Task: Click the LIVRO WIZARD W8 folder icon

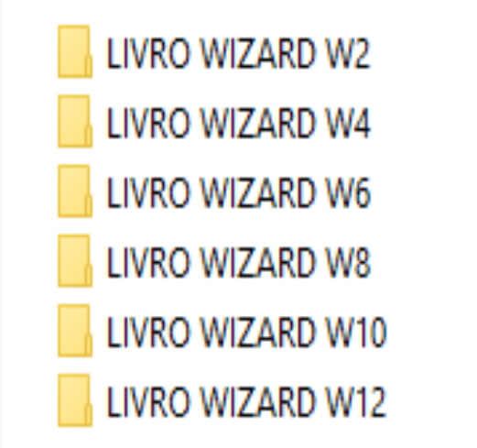Action: click(x=75, y=261)
